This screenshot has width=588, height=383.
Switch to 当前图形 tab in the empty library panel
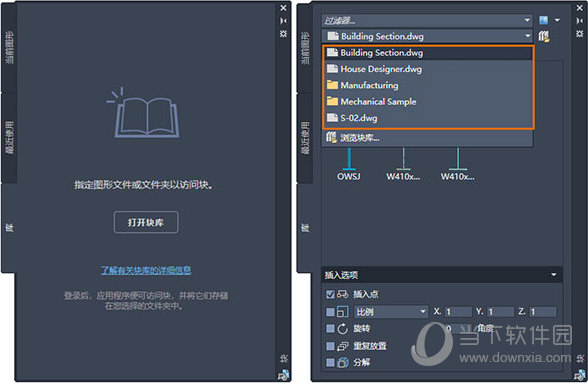pyautogui.click(x=10, y=47)
